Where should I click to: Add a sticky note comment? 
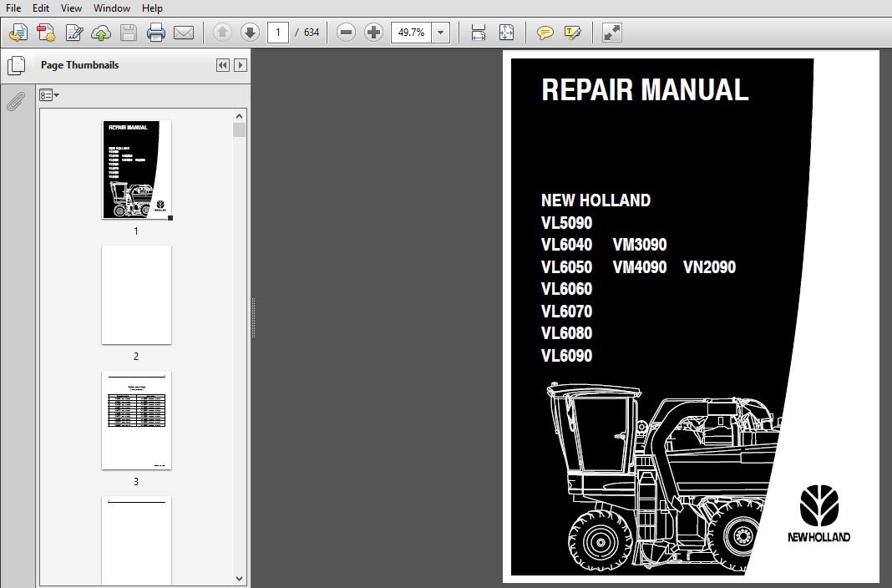(x=545, y=33)
